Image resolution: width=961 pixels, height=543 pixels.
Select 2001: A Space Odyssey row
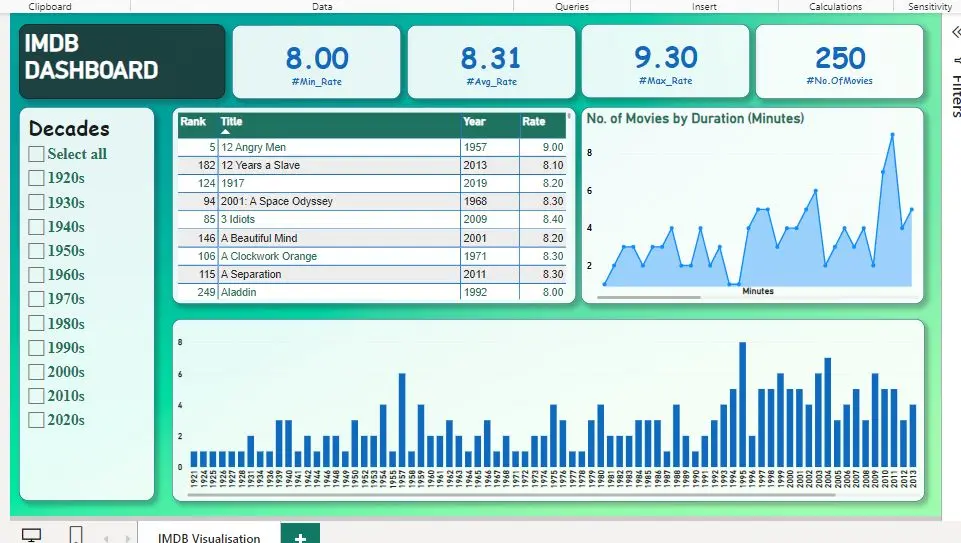[x=372, y=201]
